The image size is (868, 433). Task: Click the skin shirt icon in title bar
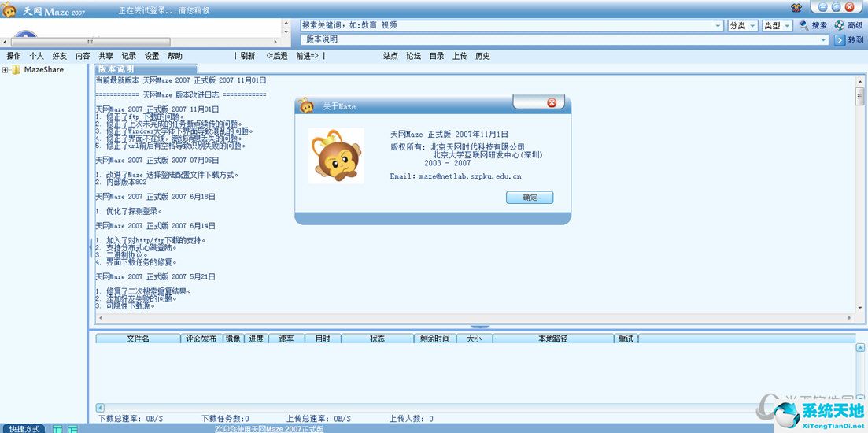pyautogui.click(x=796, y=7)
